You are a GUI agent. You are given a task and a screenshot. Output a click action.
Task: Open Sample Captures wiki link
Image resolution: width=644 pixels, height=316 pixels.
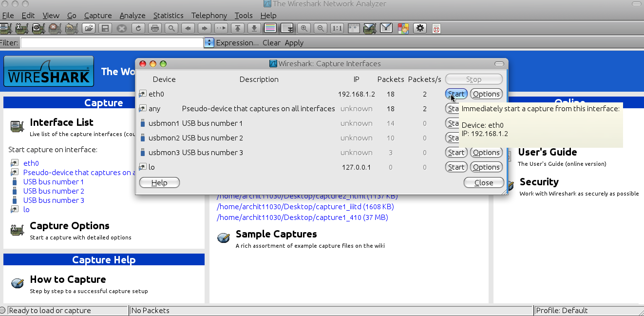[276, 234]
